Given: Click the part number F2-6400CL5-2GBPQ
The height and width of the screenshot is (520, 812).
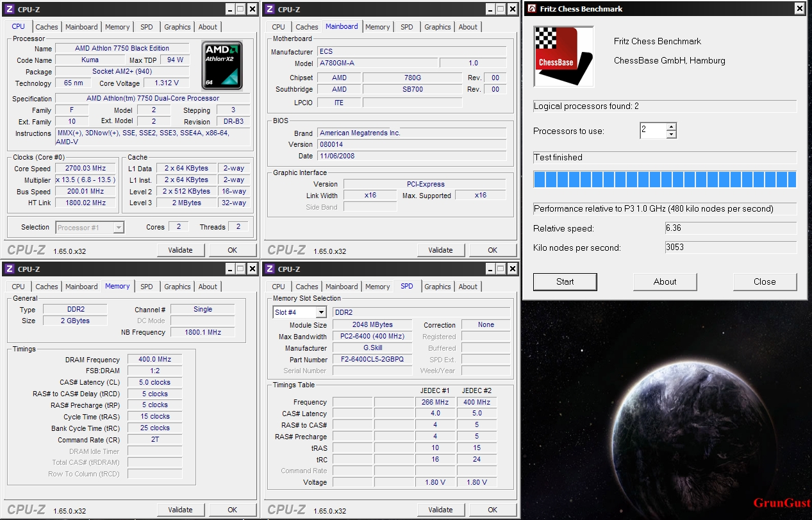Looking at the screenshot, I should pyautogui.click(x=372, y=360).
